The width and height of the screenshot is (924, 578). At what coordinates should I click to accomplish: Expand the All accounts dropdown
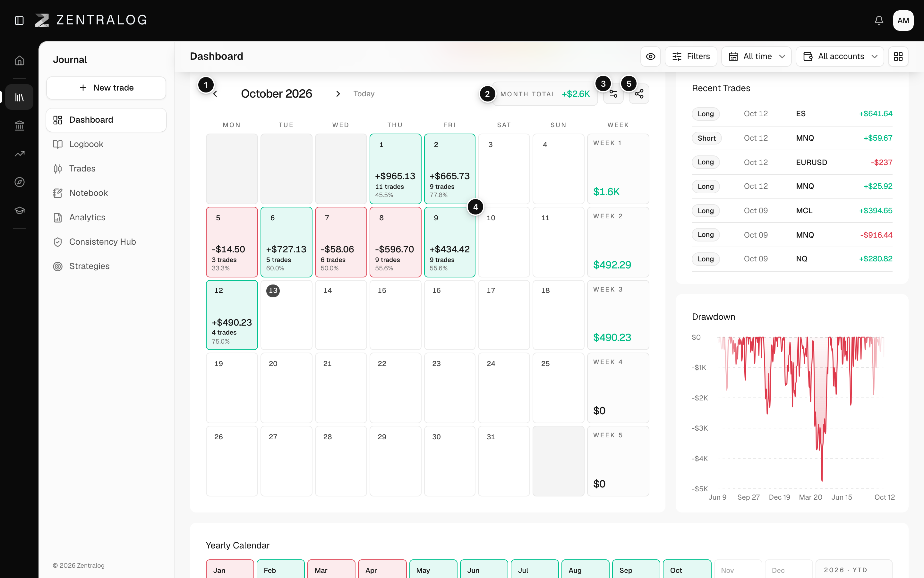840,57
